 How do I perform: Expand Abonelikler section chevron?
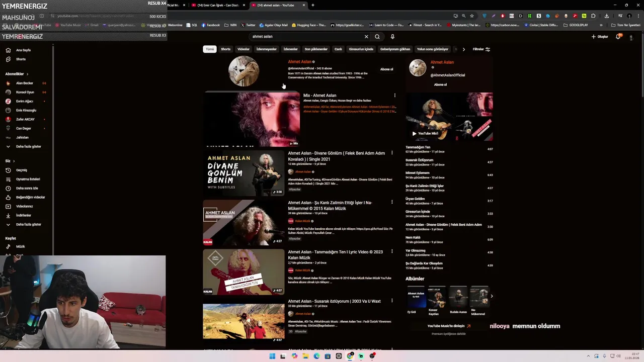(27, 74)
